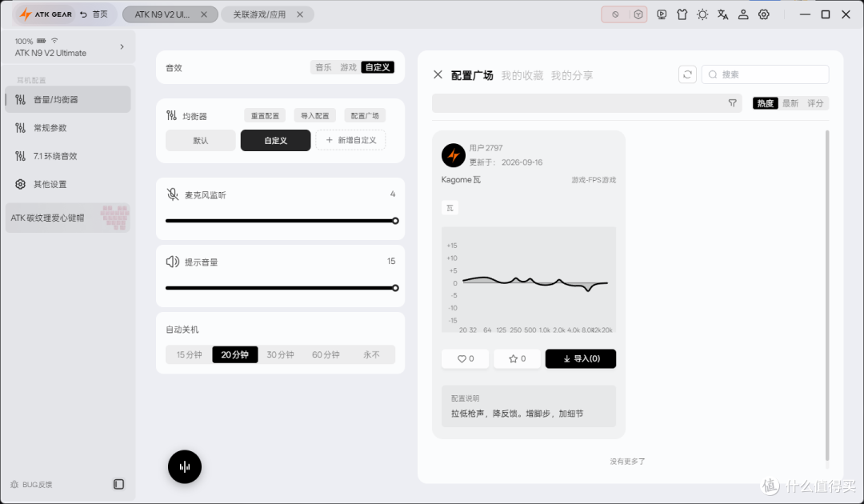Open the settings gear in title bar
This screenshot has width=864, height=504.
[764, 14]
